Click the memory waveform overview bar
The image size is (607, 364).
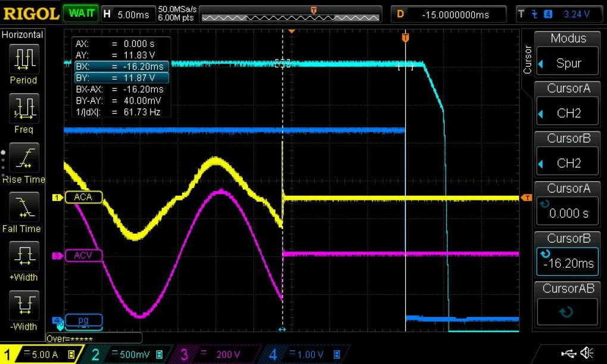click(291, 14)
